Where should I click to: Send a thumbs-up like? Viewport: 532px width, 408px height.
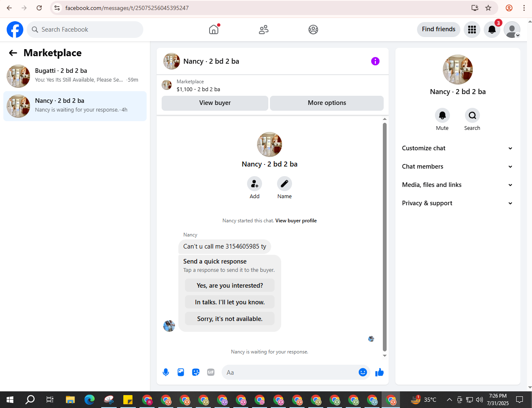click(380, 372)
